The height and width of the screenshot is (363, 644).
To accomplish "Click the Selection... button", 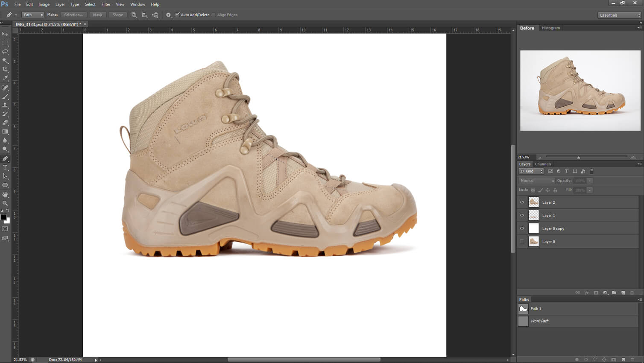I will tap(73, 15).
